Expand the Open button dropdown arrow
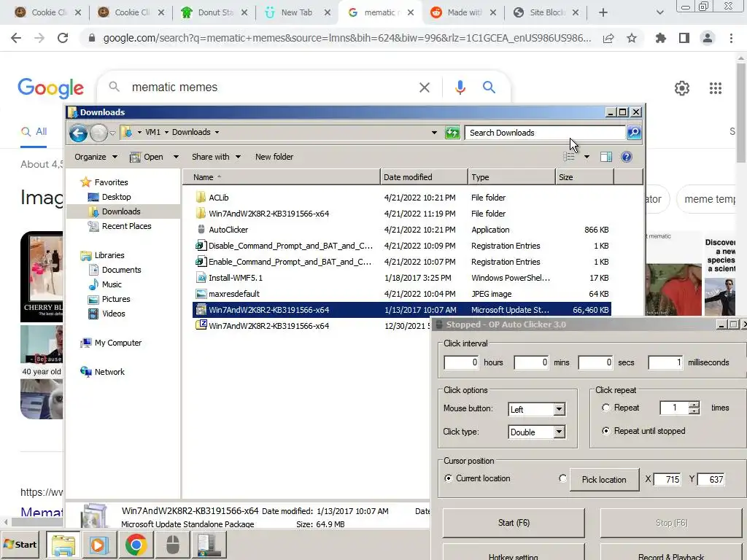The width and height of the screenshot is (747, 560). coord(176,157)
